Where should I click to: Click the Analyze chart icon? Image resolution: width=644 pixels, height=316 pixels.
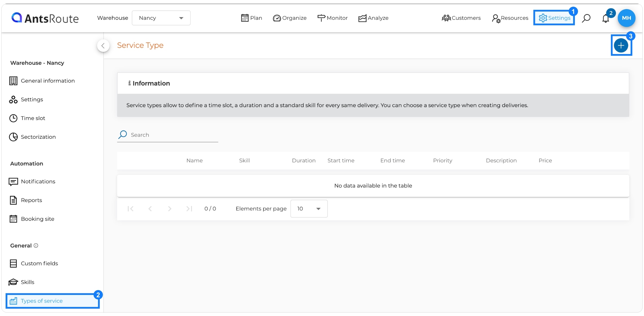tap(362, 18)
